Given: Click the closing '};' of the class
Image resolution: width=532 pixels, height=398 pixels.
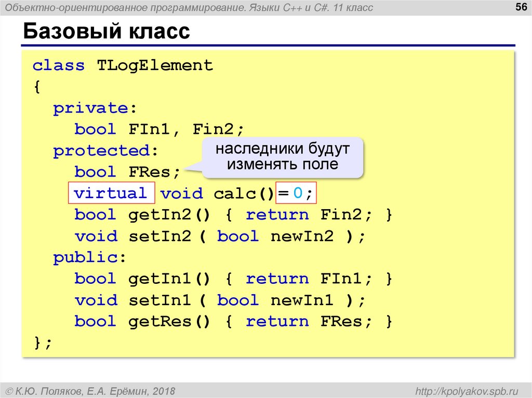Looking at the screenshot, I should (x=43, y=343).
